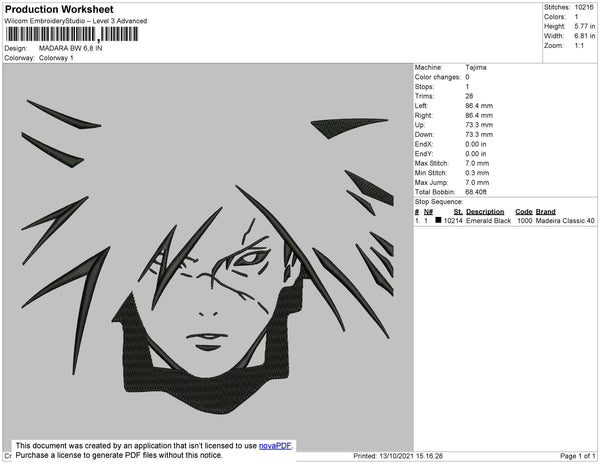600x464 pixels.
Task: Click the Emerald Black color swatch
Action: click(438, 220)
